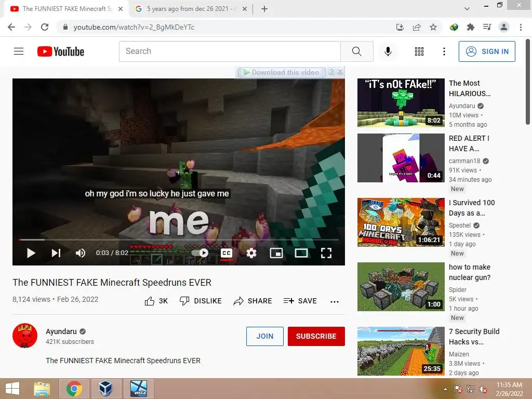Open media controls in Chrome toolbar
The width and height of the screenshot is (532, 399).
[487, 27]
